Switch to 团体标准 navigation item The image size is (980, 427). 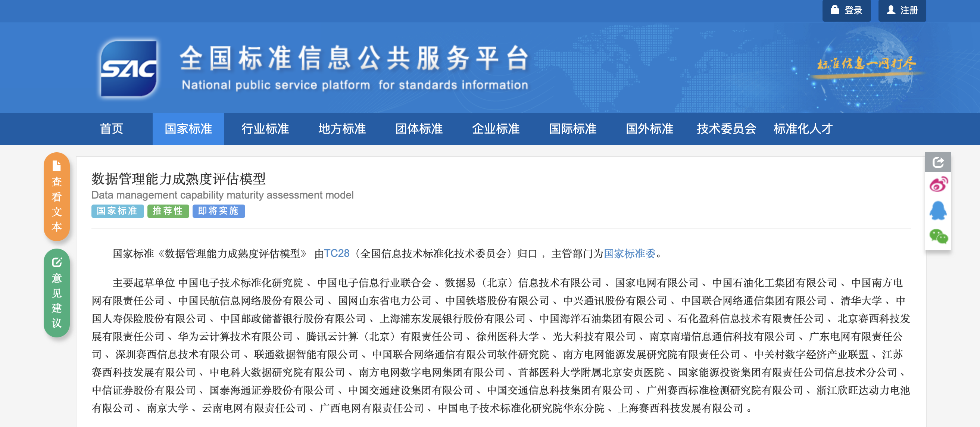click(x=419, y=129)
